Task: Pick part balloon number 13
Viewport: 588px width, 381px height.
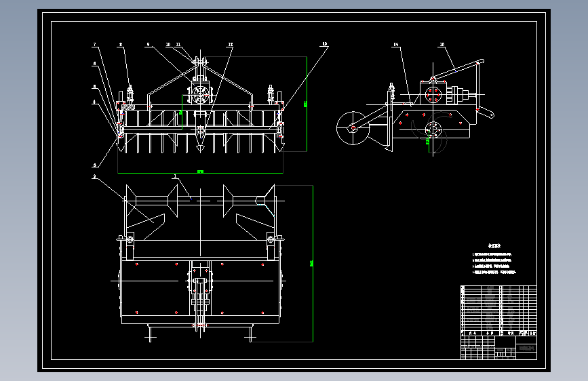Action: pyautogui.click(x=325, y=44)
